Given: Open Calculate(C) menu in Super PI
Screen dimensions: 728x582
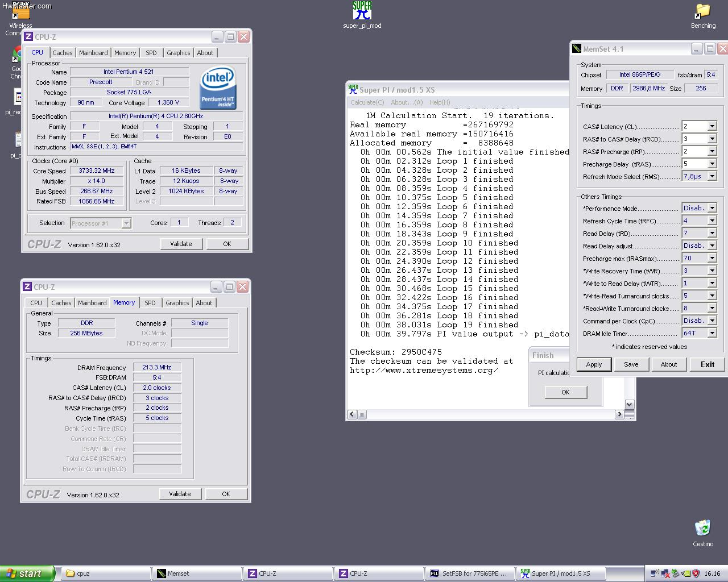Looking at the screenshot, I should coord(367,102).
